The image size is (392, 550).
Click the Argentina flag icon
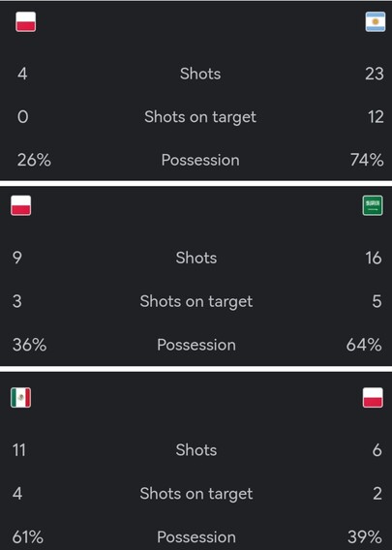click(376, 21)
